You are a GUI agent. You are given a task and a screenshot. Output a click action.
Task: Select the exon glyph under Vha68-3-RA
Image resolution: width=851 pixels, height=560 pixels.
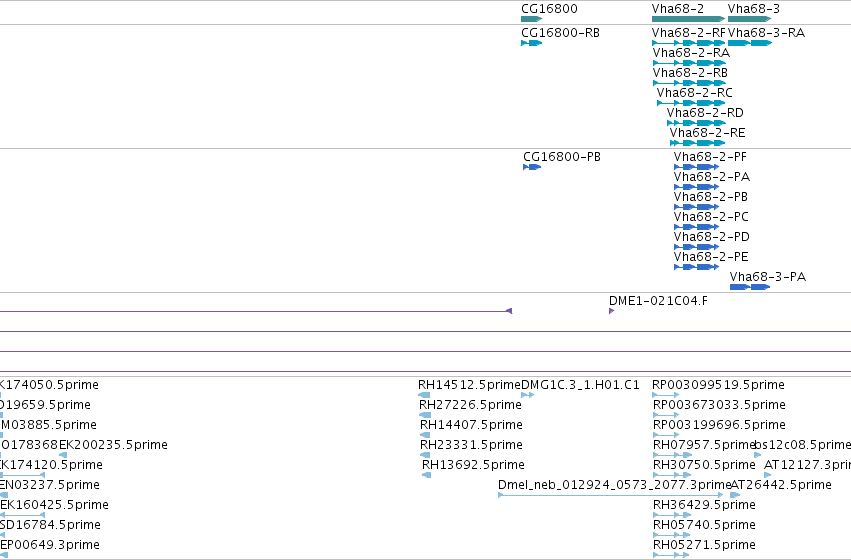point(750,43)
